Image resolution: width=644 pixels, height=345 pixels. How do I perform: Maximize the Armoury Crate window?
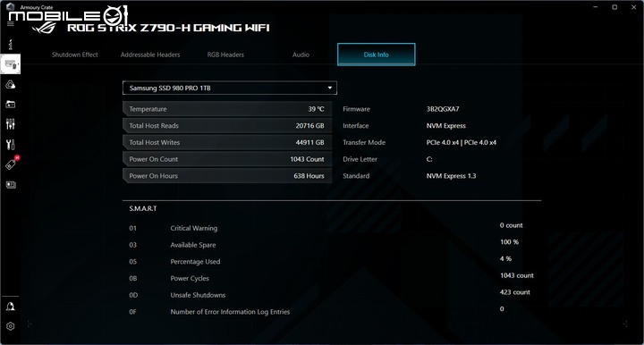point(614,7)
